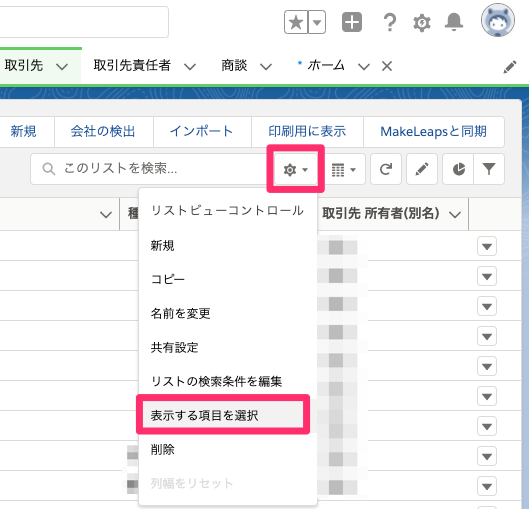Open first column header chevron

pyautogui.click(x=106, y=215)
